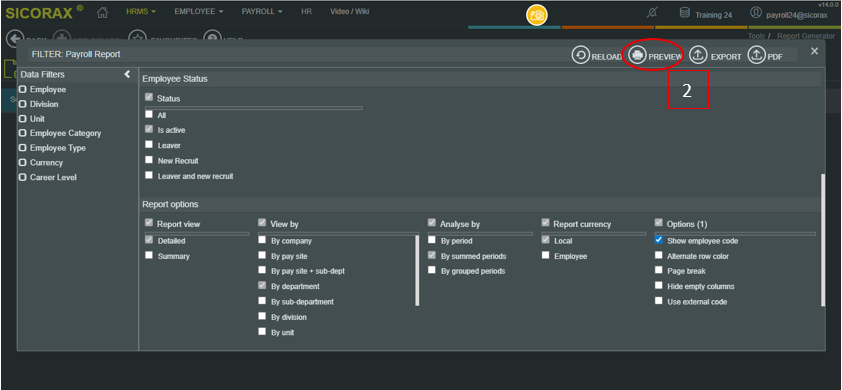Check the New Recruit checkbox
This screenshot has height=390, width=842.
click(x=149, y=160)
